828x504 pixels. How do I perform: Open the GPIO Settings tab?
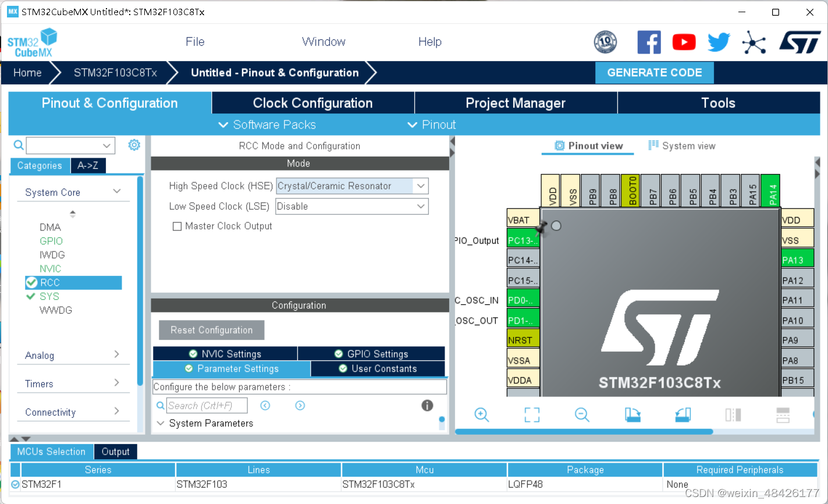[372, 354]
